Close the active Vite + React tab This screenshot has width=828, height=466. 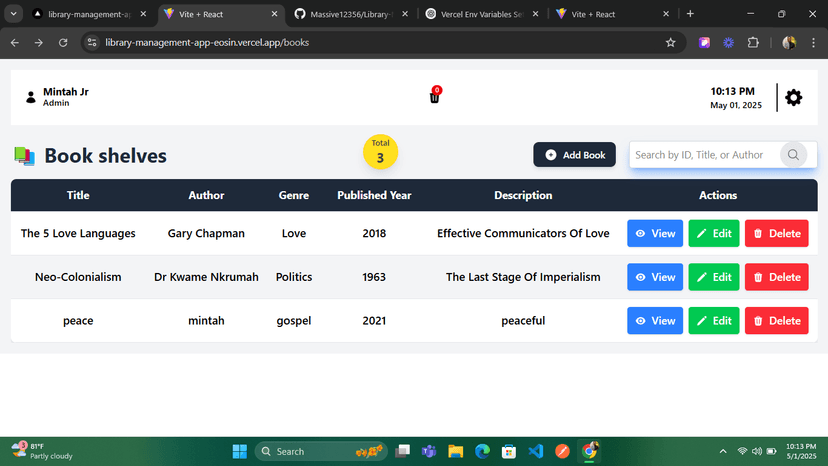[274, 14]
